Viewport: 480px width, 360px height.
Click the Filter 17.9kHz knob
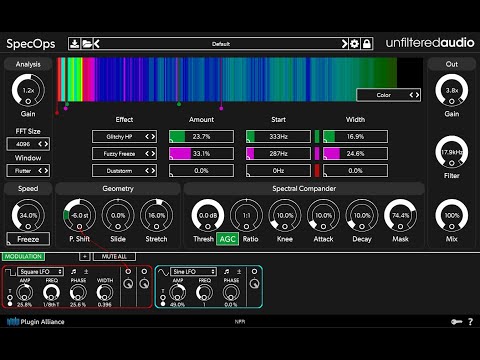pos(452,152)
